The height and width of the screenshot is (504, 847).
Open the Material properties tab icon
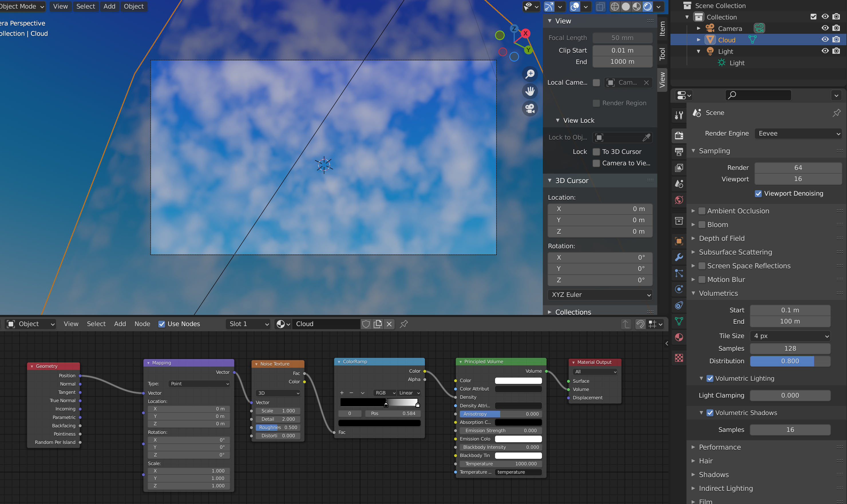tap(679, 337)
